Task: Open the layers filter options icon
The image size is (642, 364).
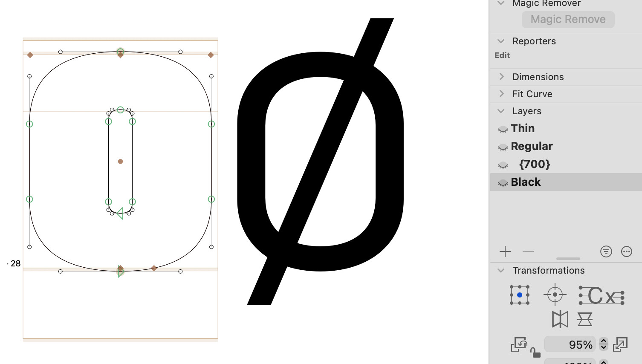Action: pyautogui.click(x=606, y=251)
